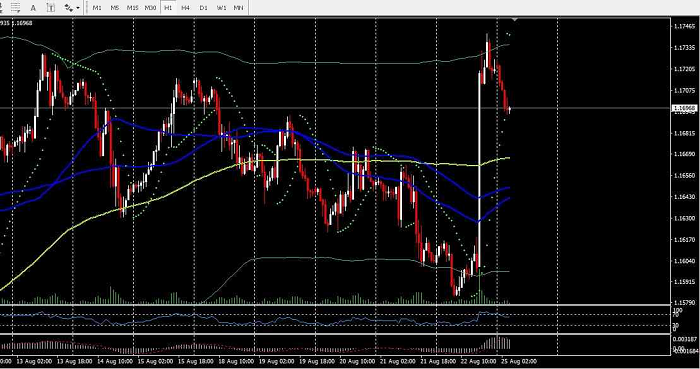Click the current price label on scale
Viewport: 700px width, 369px height.
click(684, 108)
